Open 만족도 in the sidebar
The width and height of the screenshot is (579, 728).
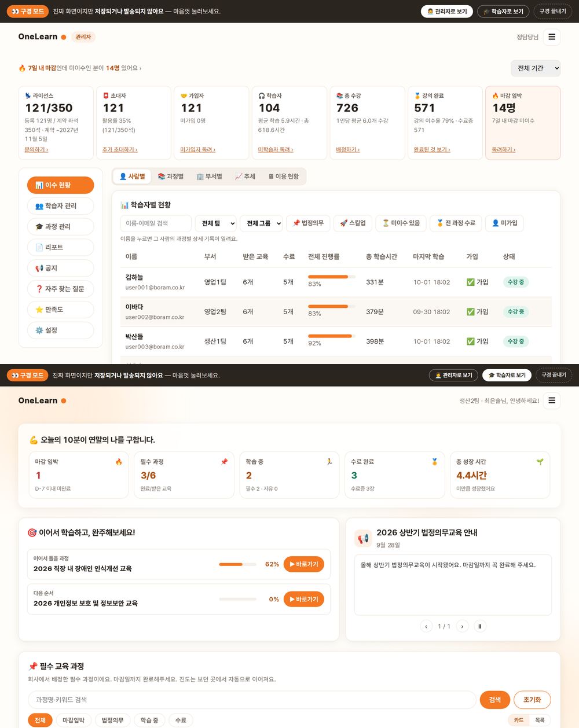coord(60,310)
